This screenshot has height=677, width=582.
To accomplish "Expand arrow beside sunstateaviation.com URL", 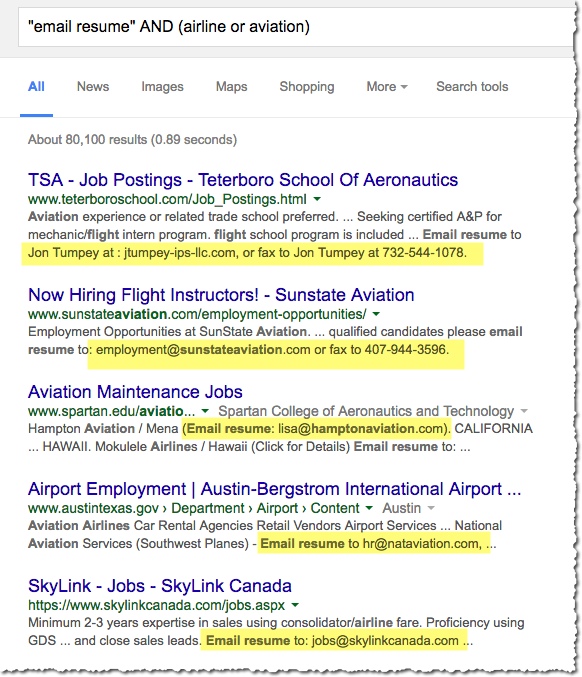I will point(376,314).
